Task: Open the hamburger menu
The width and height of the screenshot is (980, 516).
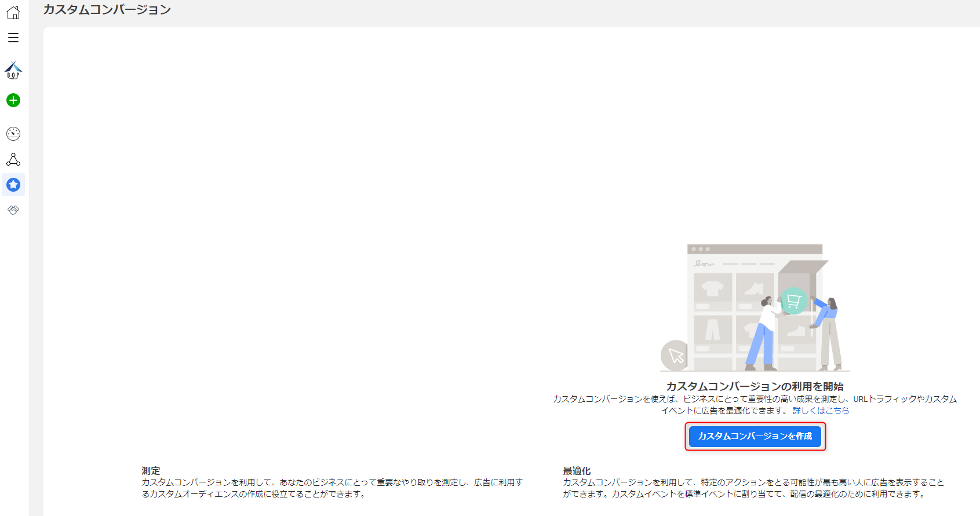Action: [x=13, y=38]
